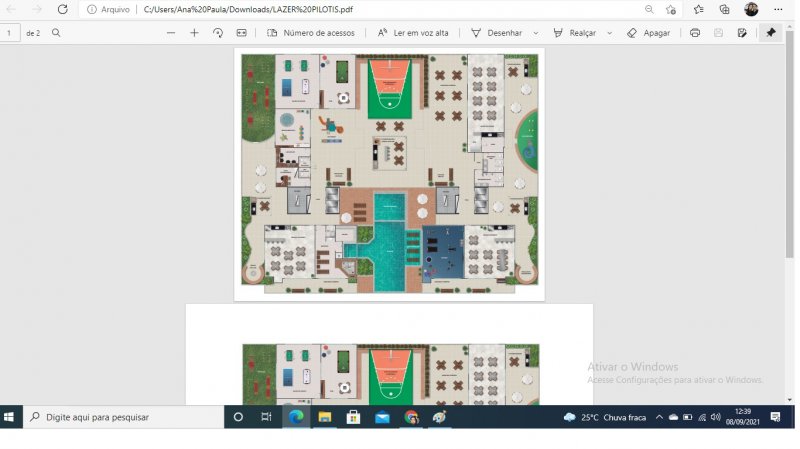Click the page number input field
800x449 pixels.
point(10,33)
